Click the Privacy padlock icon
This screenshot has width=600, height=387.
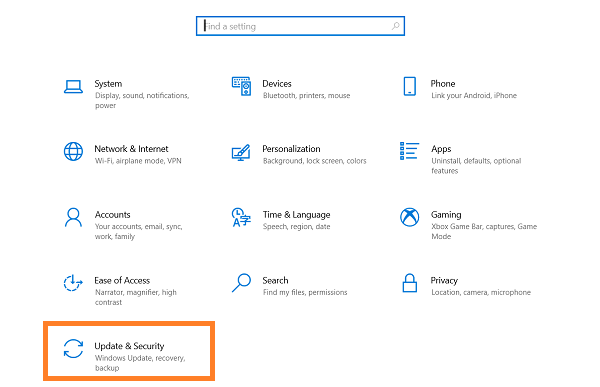coord(409,283)
